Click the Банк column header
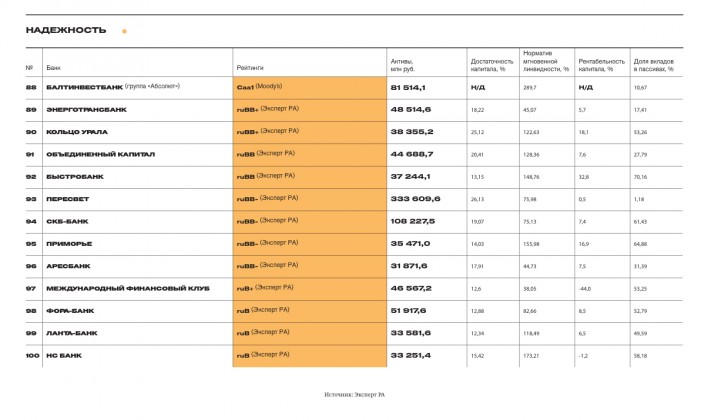Screen dimensions: 705x420 tap(50, 68)
